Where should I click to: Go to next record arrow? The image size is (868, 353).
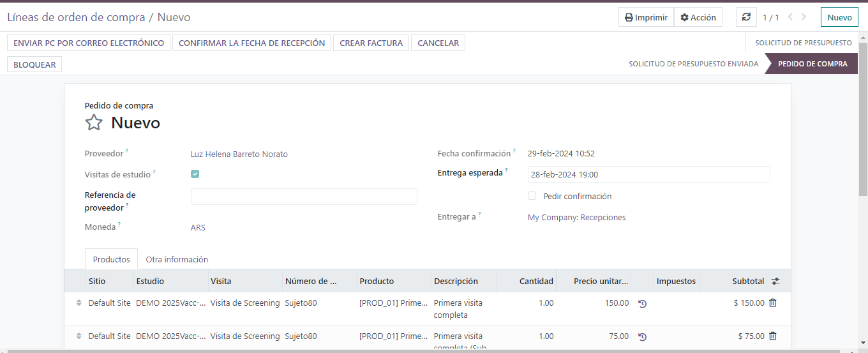(x=804, y=17)
